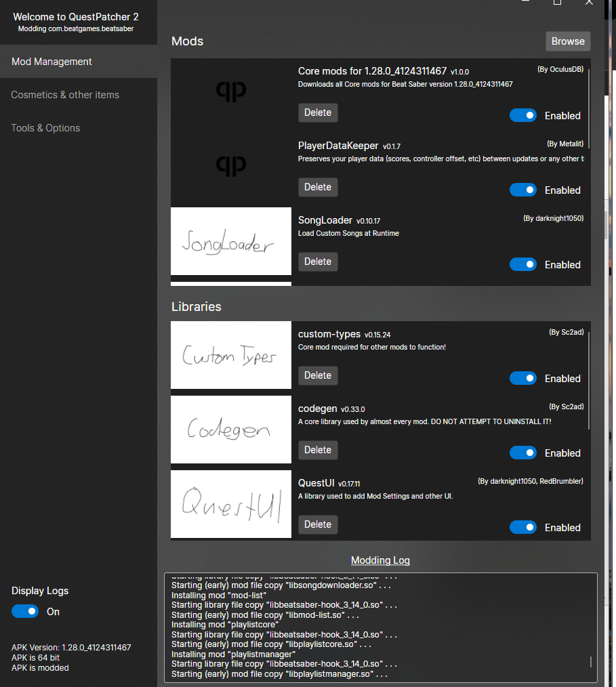Delete the PlayerDataKeeper mod

pos(318,187)
